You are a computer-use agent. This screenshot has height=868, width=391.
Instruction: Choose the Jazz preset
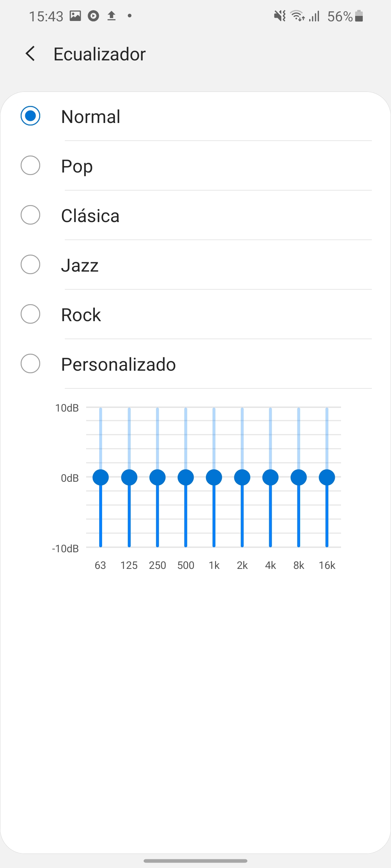click(x=195, y=265)
